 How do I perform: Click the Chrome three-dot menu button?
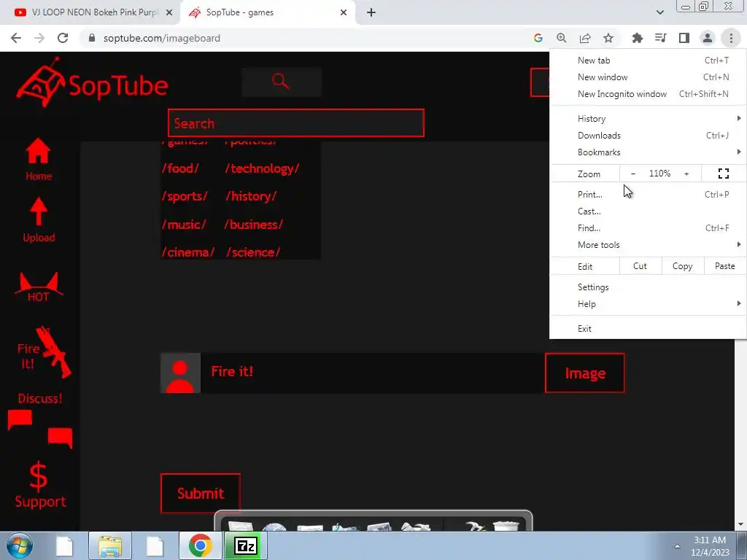(x=731, y=38)
